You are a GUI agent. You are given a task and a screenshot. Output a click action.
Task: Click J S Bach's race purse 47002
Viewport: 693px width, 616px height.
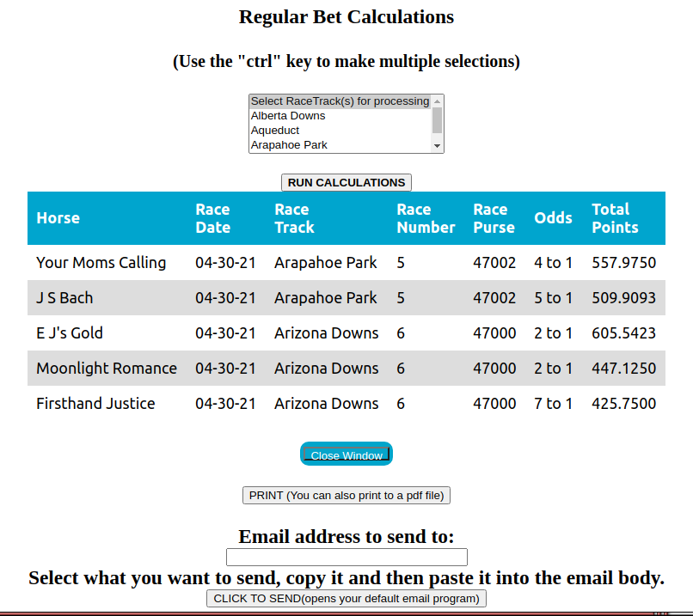coord(494,297)
